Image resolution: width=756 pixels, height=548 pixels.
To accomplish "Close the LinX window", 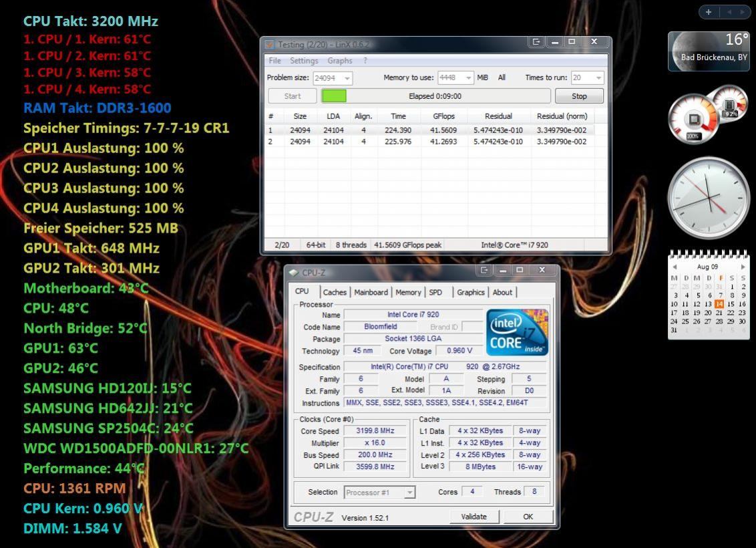I will (x=594, y=42).
